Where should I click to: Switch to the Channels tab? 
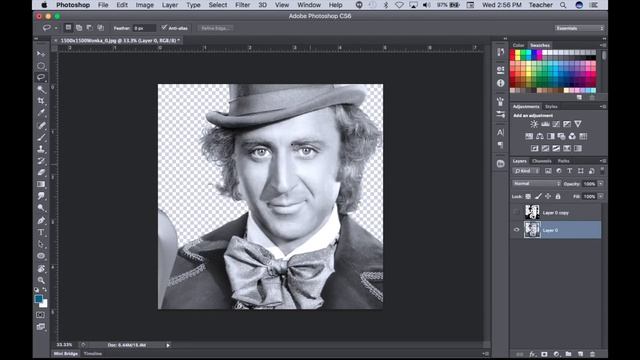(542, 161)
